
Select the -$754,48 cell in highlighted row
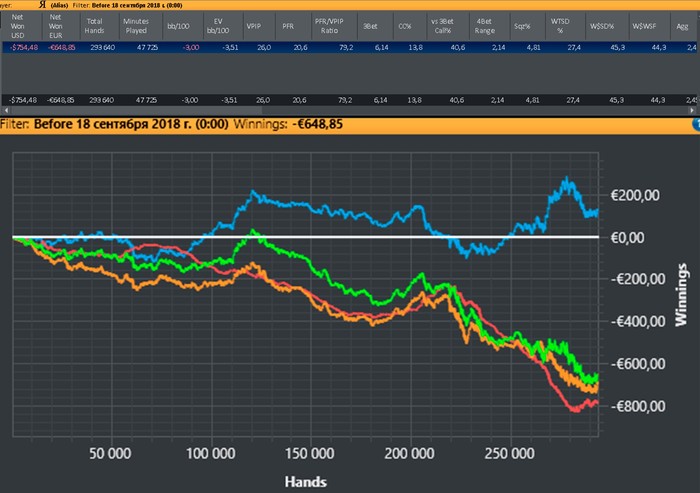24,47
